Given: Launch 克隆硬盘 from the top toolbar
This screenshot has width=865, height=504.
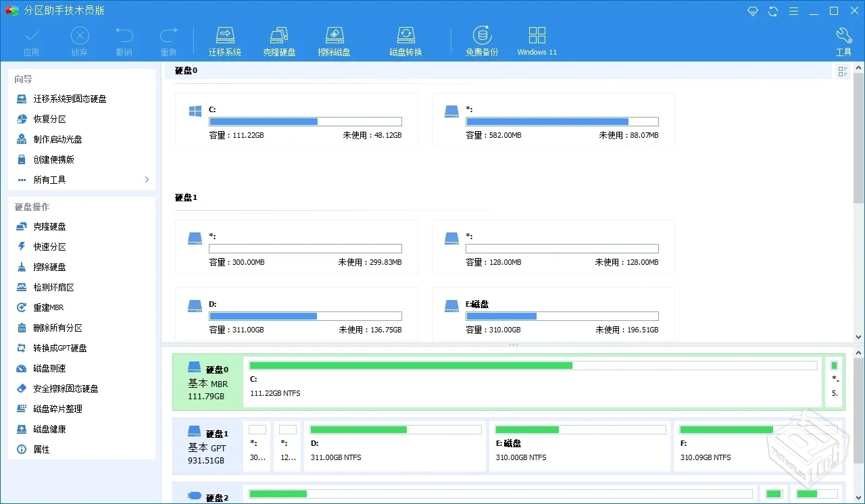Looking at the screenshot, I should point(279,39).
